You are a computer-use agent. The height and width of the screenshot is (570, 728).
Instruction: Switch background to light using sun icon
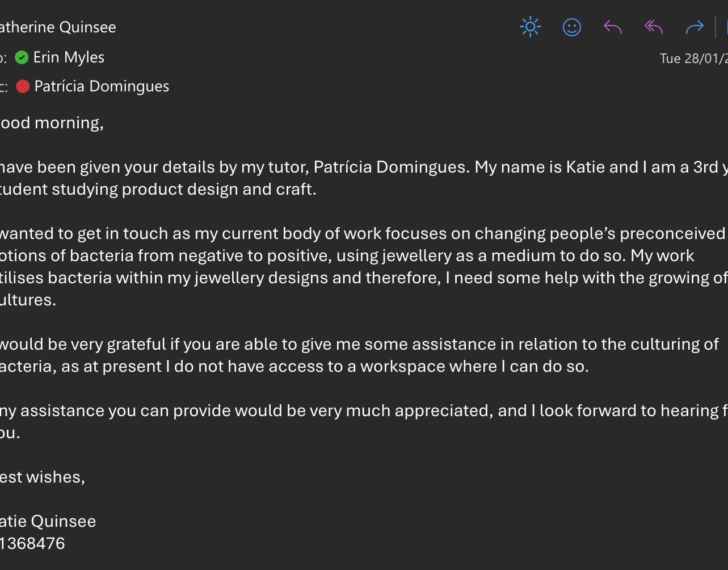point(530,27)
